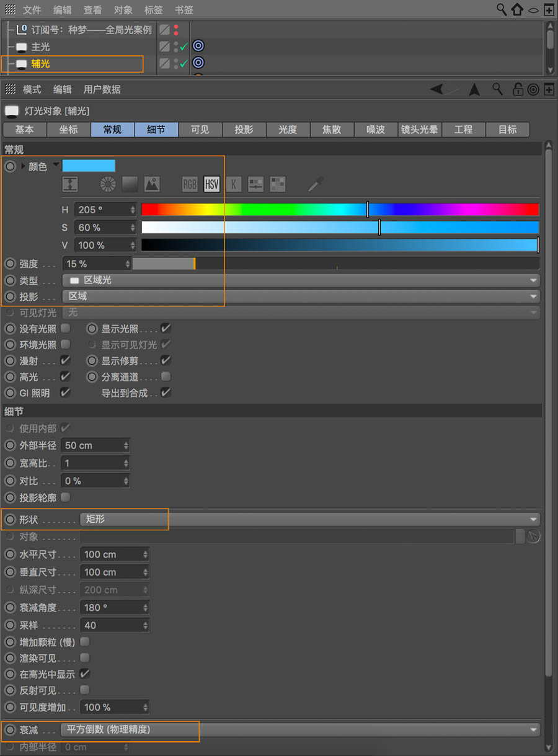The width and height of the screenshot is (558, 756).
Task: Switch to the 投影 tab
Action: click(244, 130)
